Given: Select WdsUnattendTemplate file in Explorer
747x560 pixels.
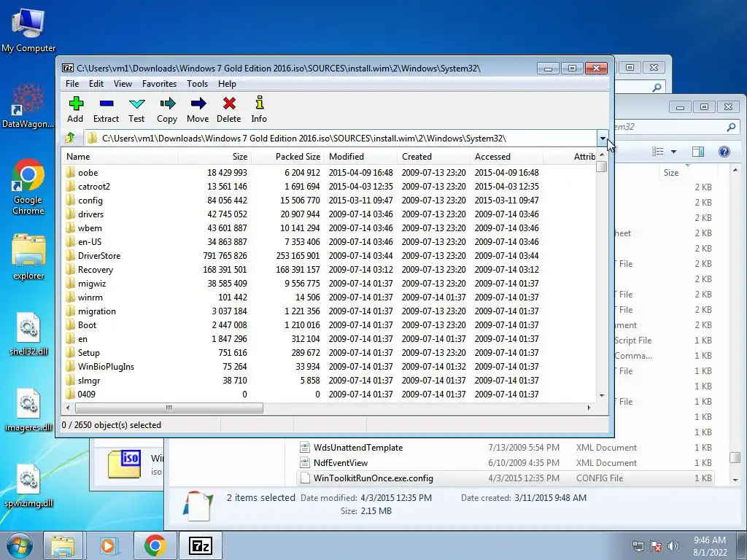Looking at the screenshot, I should click(x=505, y=448).
